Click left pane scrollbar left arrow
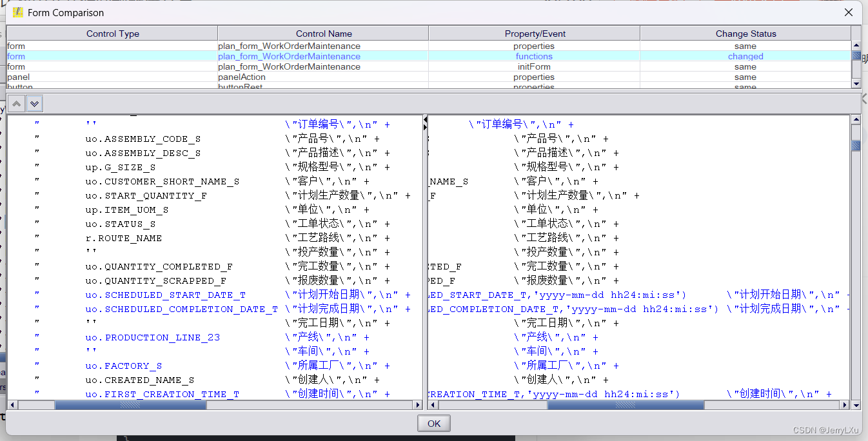The height and width of the screenshot is (441, 868). [12, 405]
